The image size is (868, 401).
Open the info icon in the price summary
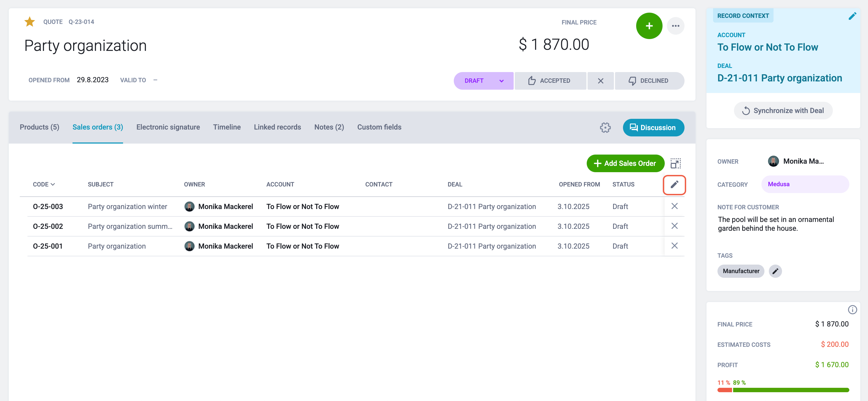[x=852, y=310]
